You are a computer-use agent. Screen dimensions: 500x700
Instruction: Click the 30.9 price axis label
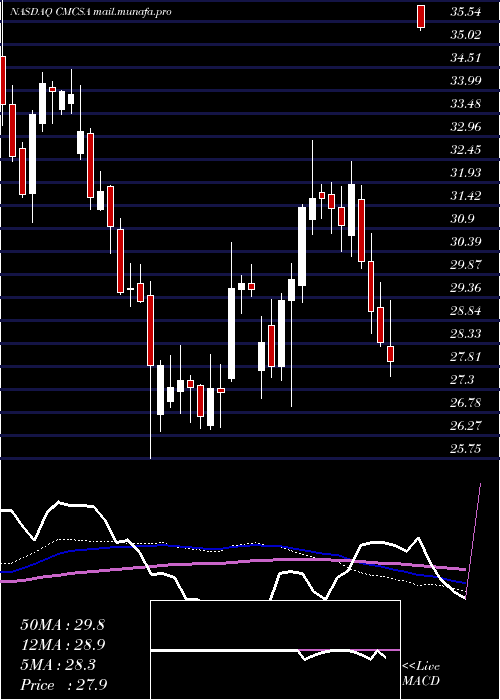tap(462, 219)
